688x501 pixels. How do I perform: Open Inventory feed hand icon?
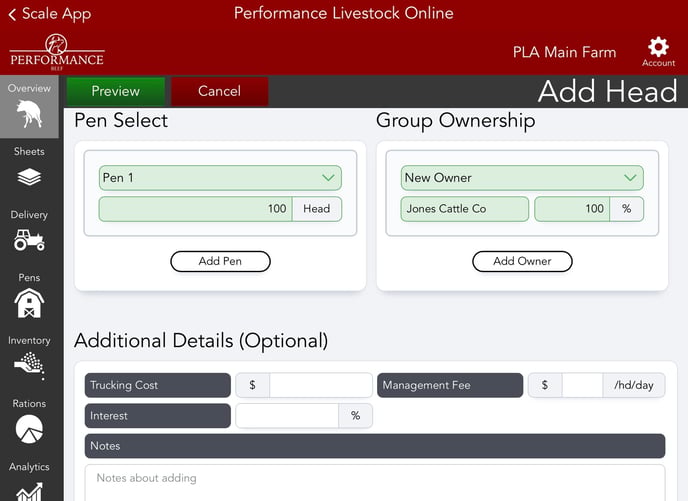pos(29,366)
